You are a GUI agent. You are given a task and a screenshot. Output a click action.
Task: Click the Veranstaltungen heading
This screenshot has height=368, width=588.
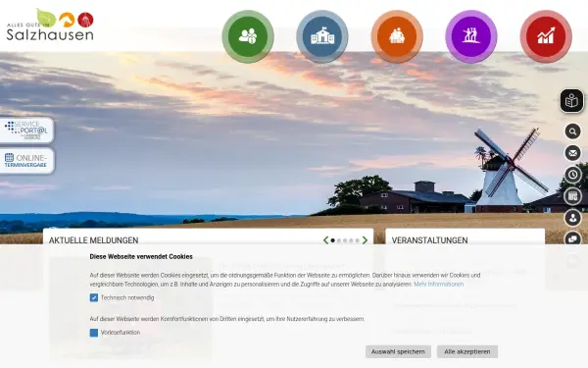[x=430, y=240]
